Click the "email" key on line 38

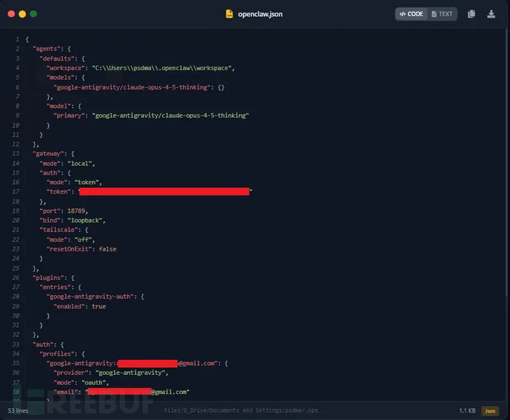coord(66,392)
